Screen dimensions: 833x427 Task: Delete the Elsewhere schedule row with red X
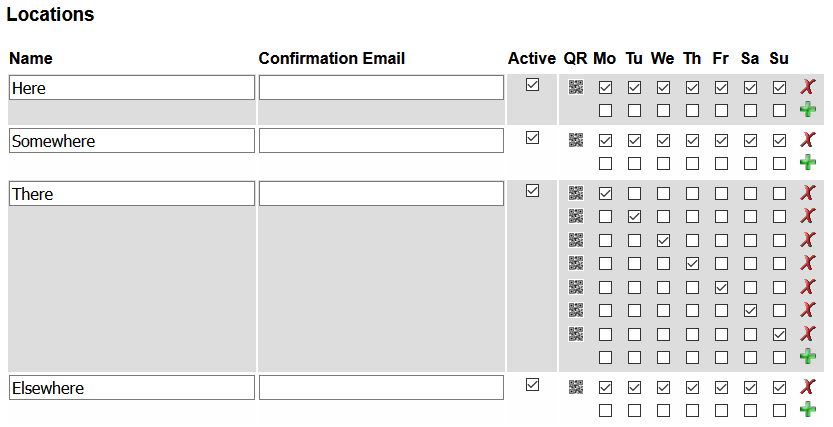[x=808, y=386]
